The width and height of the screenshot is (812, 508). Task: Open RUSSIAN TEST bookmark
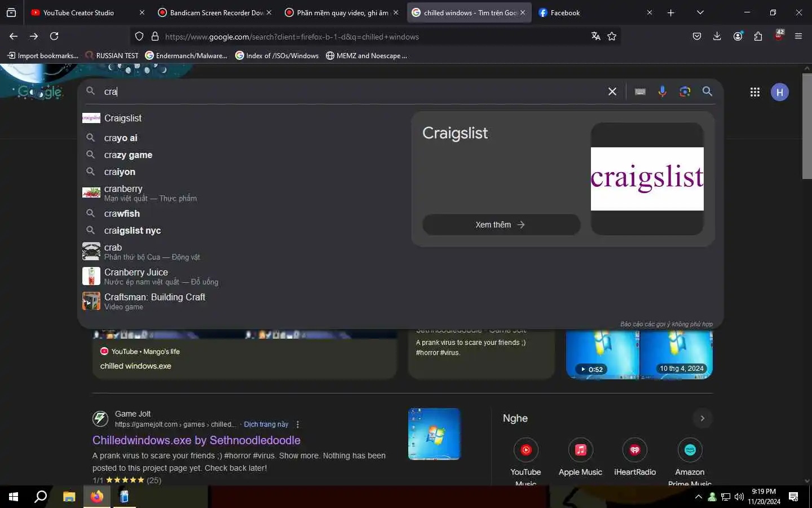112,55
